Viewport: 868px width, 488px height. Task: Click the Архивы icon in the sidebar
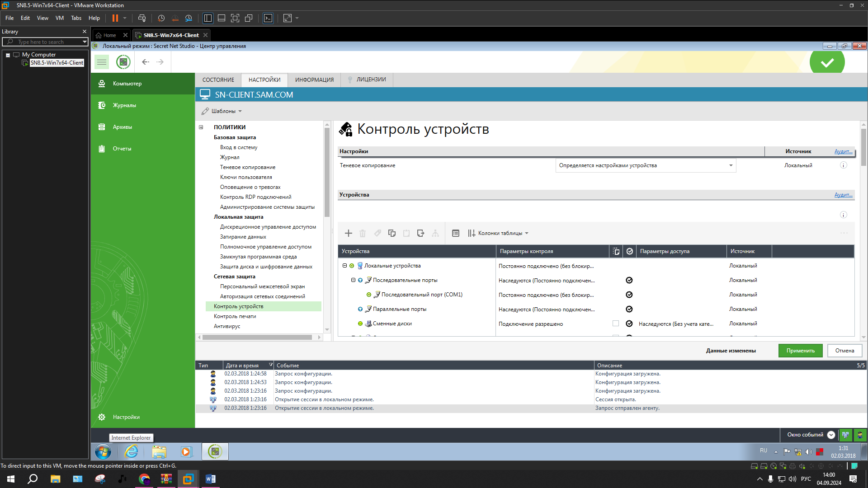click(102, 127)
